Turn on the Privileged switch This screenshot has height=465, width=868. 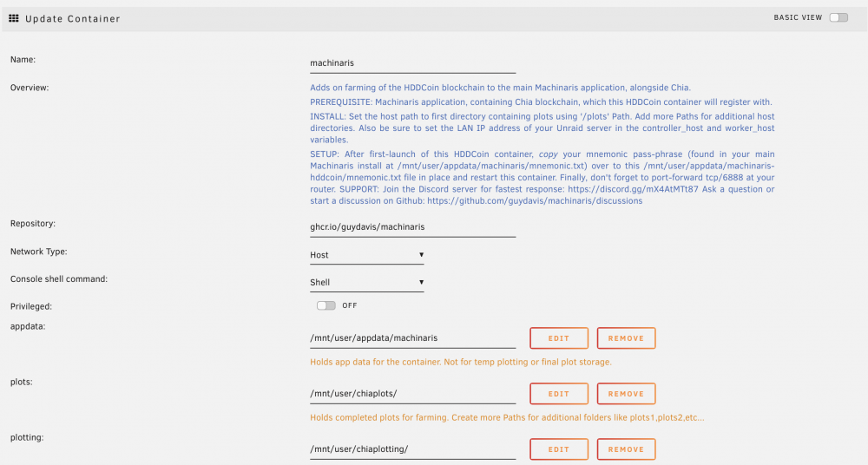[326, 305]
